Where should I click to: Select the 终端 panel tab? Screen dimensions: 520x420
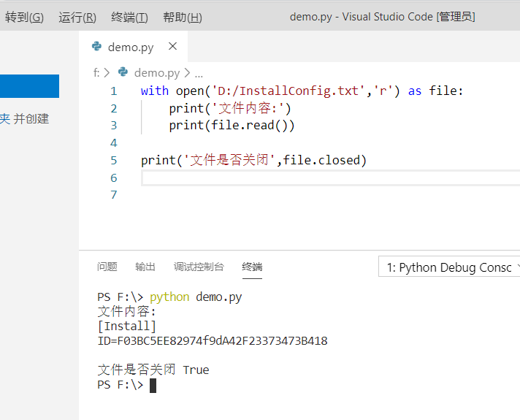[x=252, y=267]
